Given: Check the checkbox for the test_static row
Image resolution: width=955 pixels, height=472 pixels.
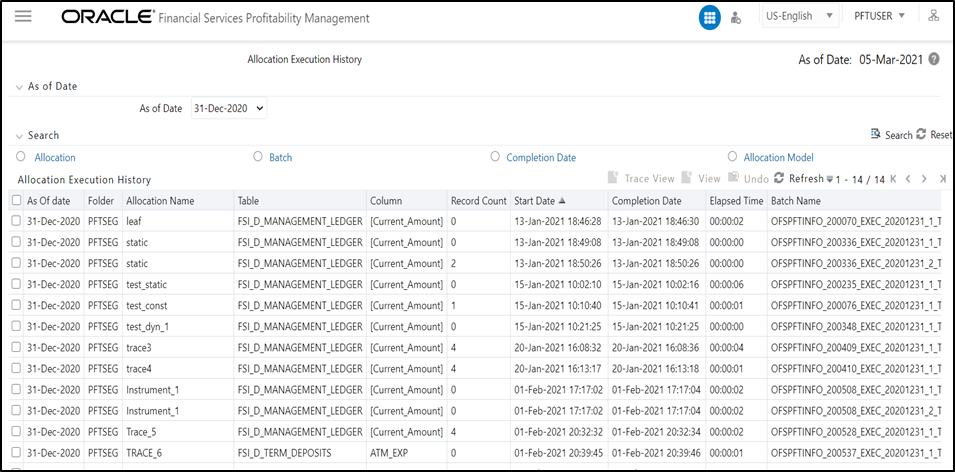Looking at the screenshot, I should click(x=16, y=284).
